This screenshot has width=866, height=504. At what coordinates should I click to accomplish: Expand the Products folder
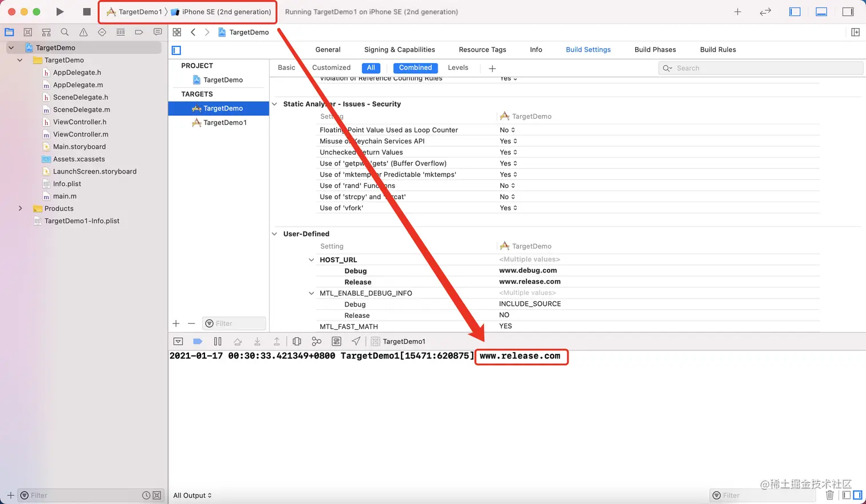coord(20,208)
